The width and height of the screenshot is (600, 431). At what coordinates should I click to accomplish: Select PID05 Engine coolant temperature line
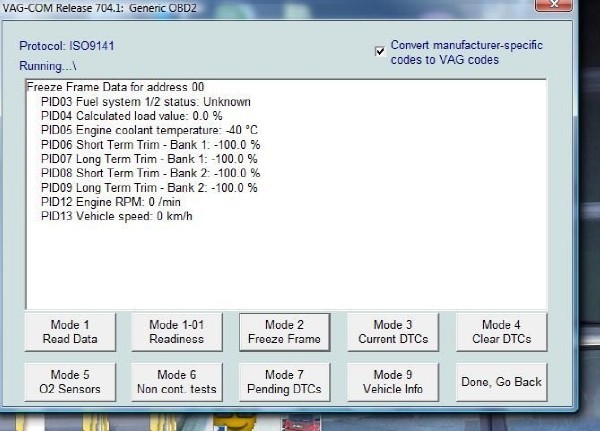tap(149, 130)
